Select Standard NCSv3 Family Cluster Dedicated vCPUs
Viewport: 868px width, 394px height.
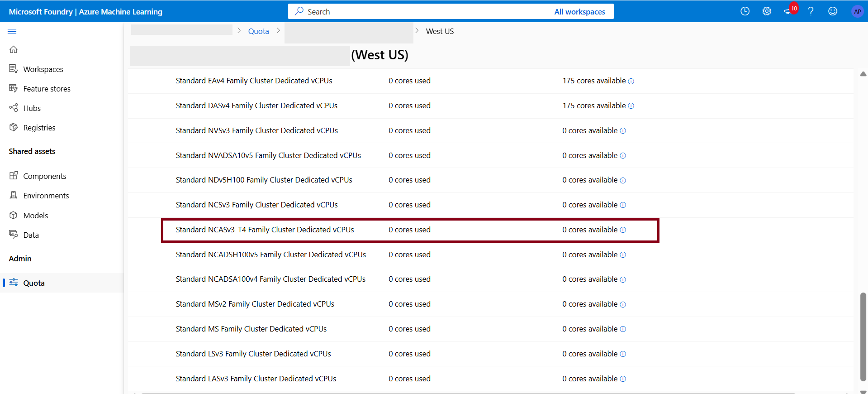[256, 205]
